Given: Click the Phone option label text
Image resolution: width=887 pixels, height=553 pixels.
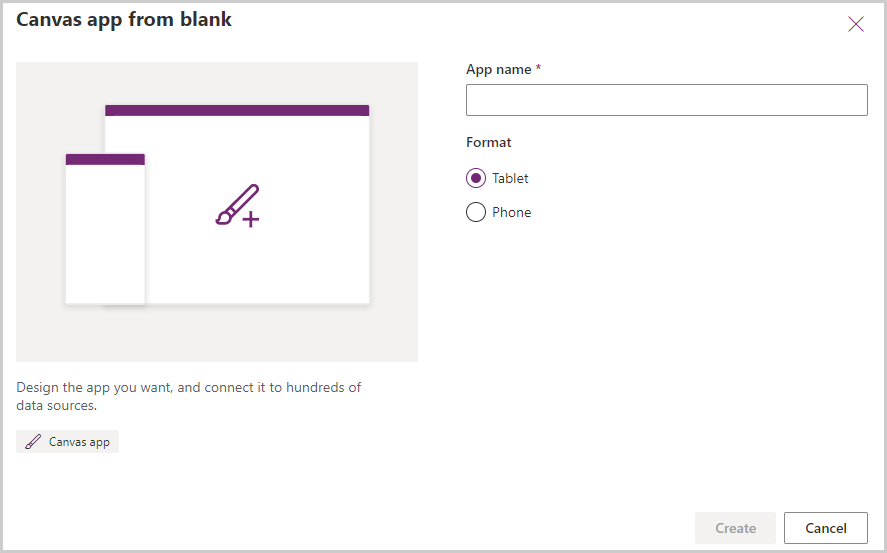Looking at the screenshot, I should click(511, 212).
